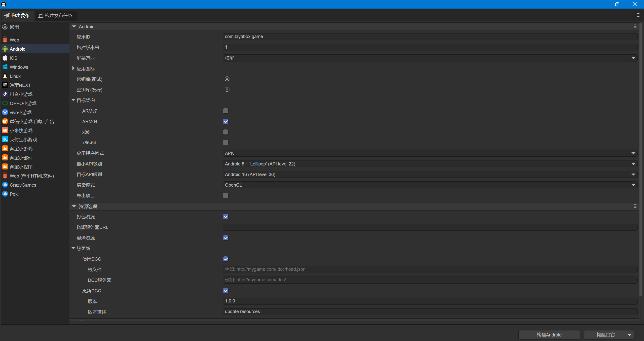This screenshot has height=341, width=644.
Task: Click the 资源服务器URL input field
Action: [430, 227]
